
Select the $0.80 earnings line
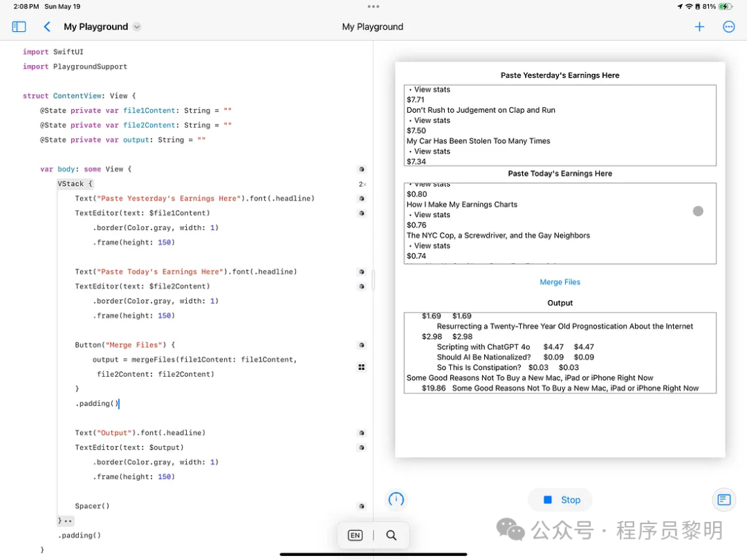click(417, 194)
